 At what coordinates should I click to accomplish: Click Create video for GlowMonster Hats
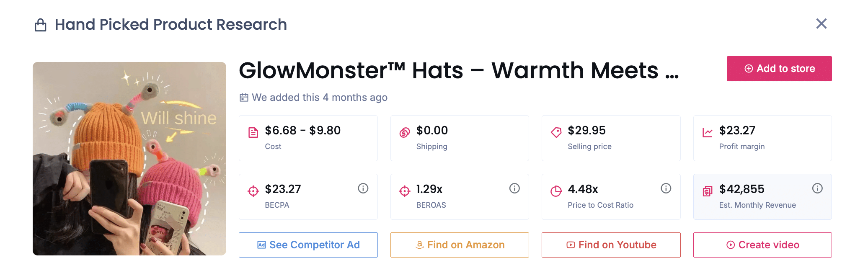(762, 245)
